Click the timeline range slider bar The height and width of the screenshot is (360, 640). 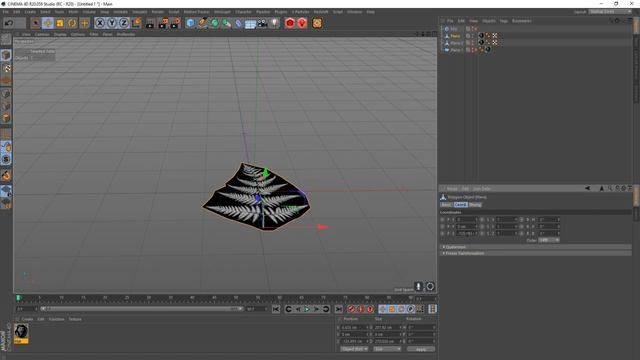click(x=142, y=309)
